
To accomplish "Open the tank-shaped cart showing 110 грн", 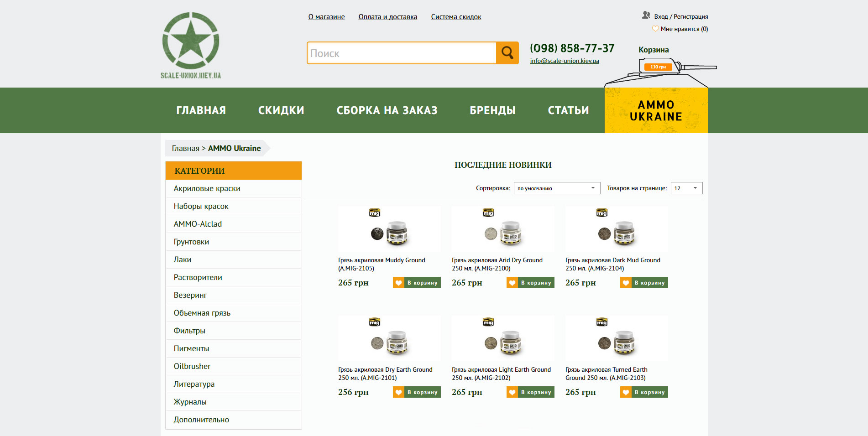I will pyautogui.click(x=658, y=67).
